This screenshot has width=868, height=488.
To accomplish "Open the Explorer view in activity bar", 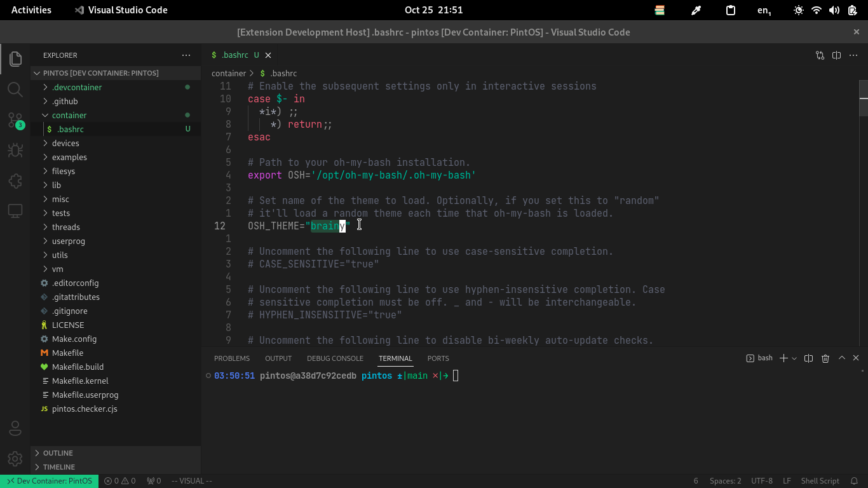I will (x=15, y=59).
